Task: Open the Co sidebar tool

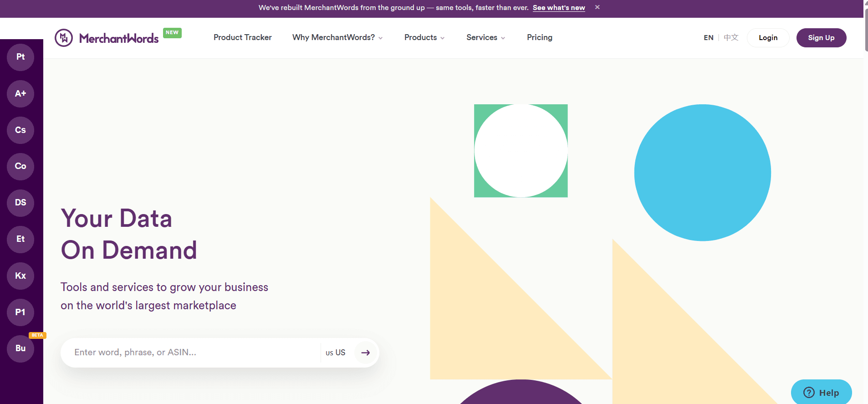Action: point(20,166)
